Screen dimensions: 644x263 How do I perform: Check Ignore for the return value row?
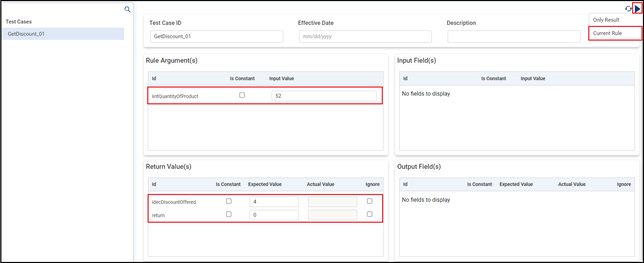(370, 214)
